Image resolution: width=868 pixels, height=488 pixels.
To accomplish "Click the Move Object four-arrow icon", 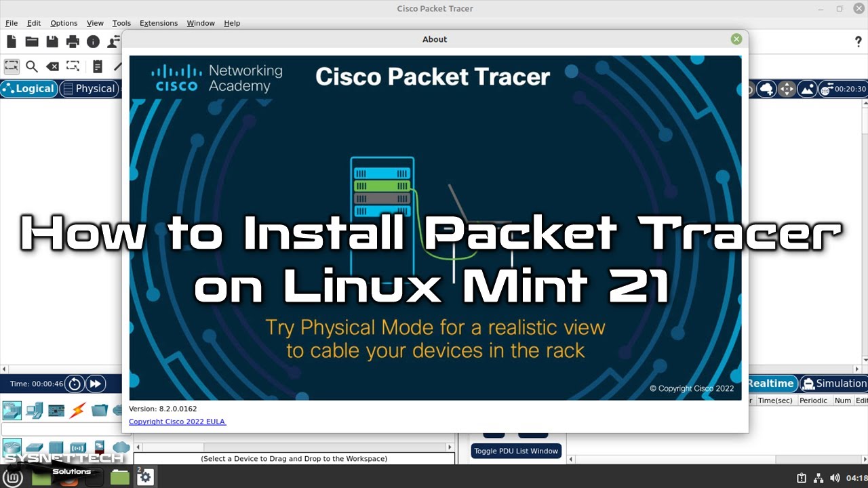I will [787, 89].
